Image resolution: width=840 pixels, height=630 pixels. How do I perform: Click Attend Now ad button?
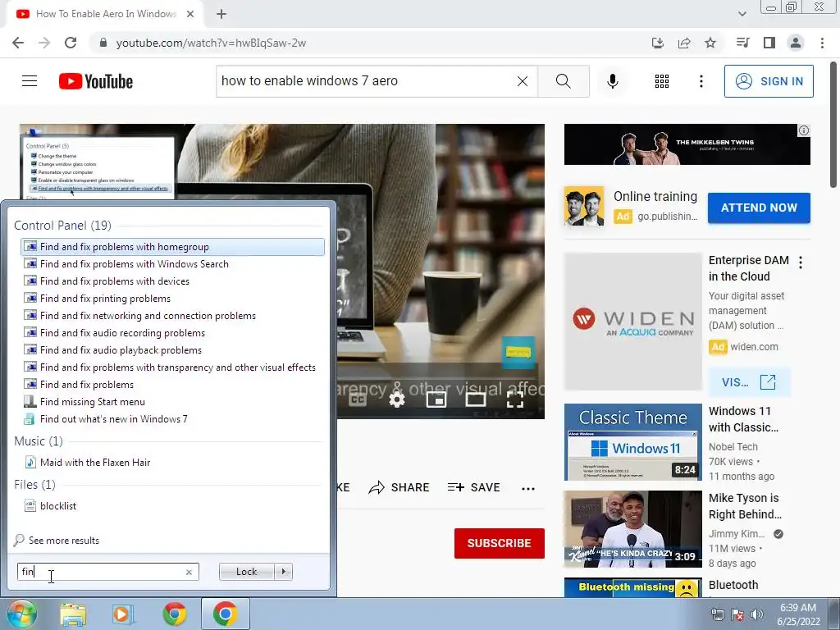click(x=759, y=208)
